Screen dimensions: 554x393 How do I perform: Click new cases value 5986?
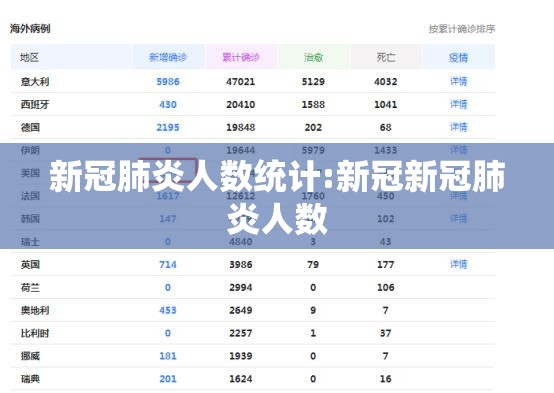tap(168, 82)
